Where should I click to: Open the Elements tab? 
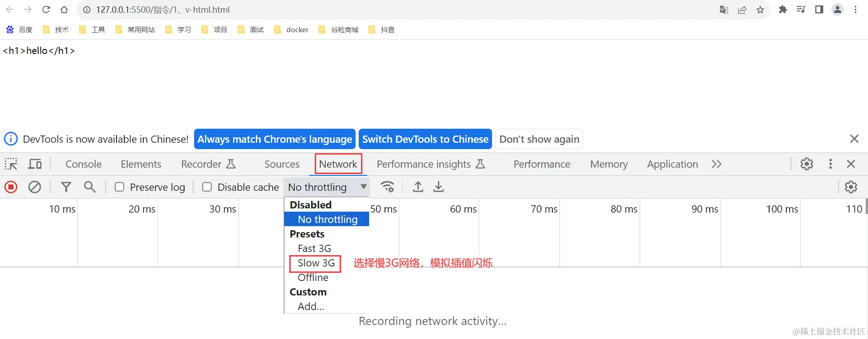point(141,164)
